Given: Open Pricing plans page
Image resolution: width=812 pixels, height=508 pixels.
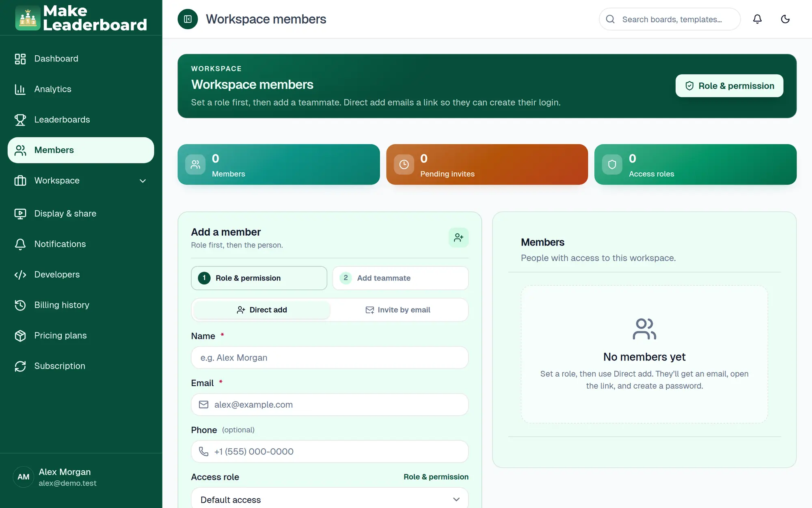Looking at the screenshot, I should tap(81, 335).
